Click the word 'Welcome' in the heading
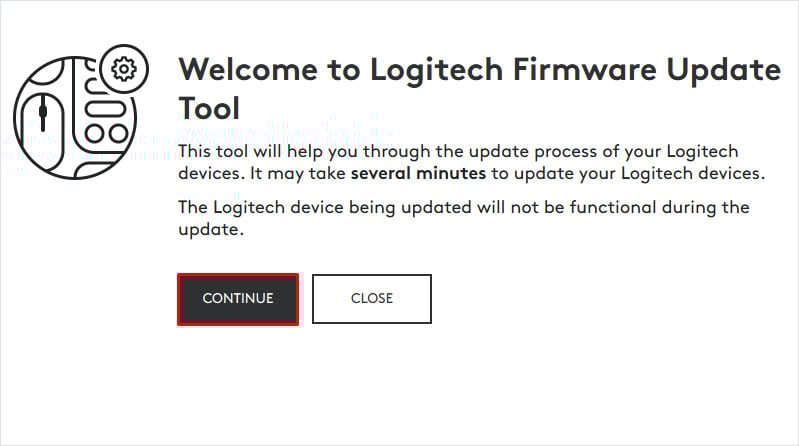 [254, 71]
